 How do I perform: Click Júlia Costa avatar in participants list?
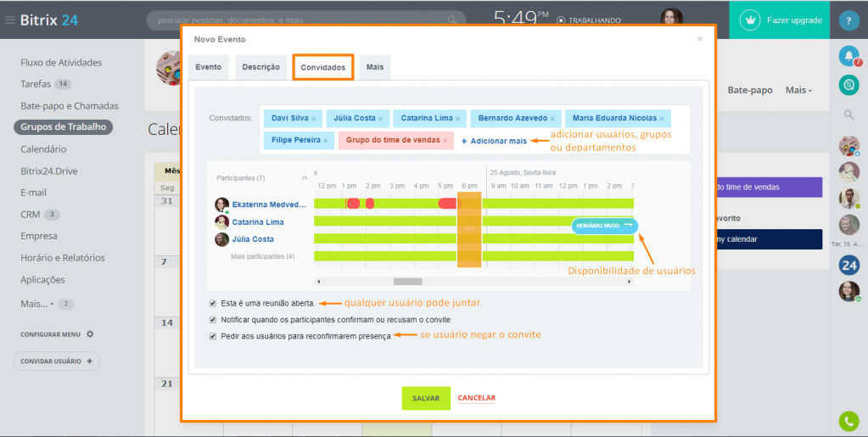tap(222, 239)
